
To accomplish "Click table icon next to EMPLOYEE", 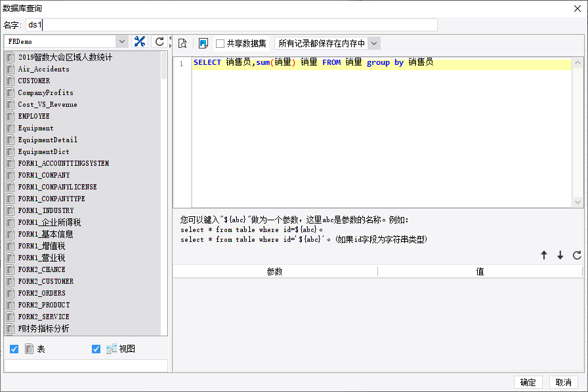I will tap(10, 116).
